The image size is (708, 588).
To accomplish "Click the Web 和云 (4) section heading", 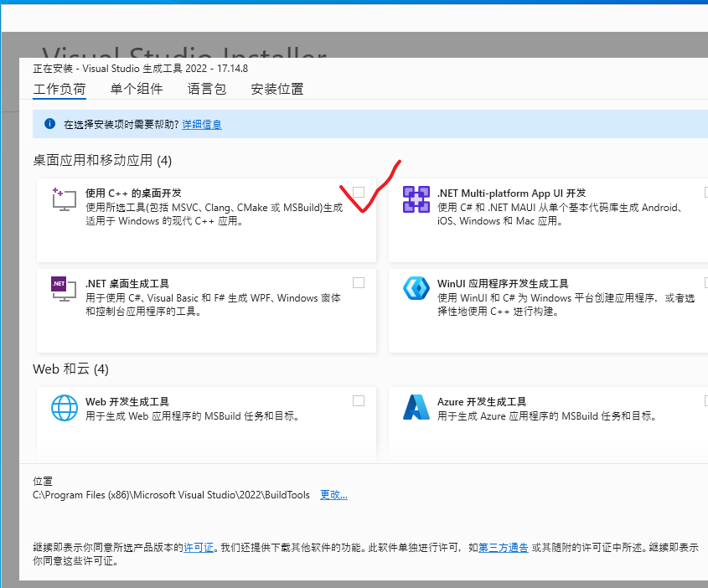I will [70, 369].
